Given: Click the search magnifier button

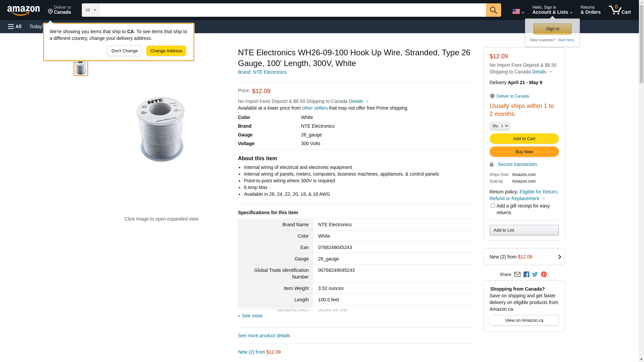Looking at the screenshot, I should coord(493,10).
